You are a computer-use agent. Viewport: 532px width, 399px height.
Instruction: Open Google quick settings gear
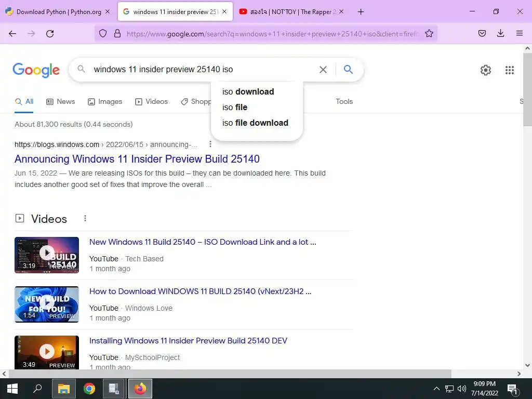click(486, 70)
